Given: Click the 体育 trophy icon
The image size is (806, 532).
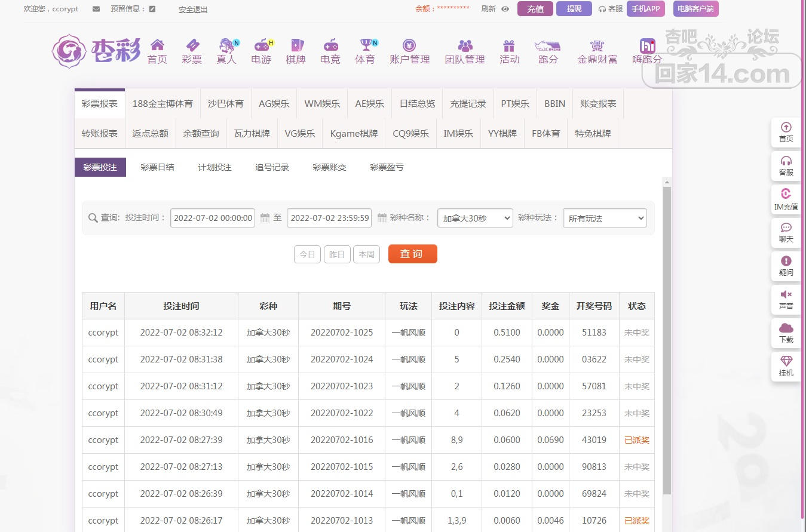Looking at the screenshot, I should (x=365, y=45).
